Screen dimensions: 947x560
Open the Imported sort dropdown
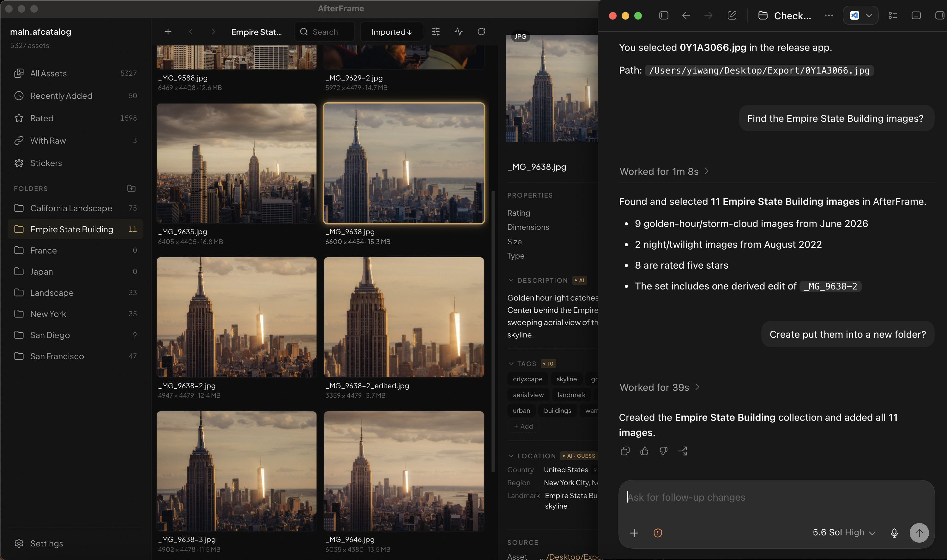tap(392, 32)
